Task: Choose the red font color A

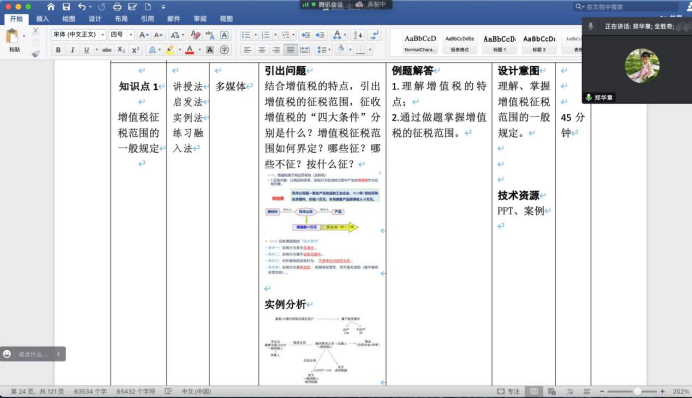Action: (x=190, y=50)
